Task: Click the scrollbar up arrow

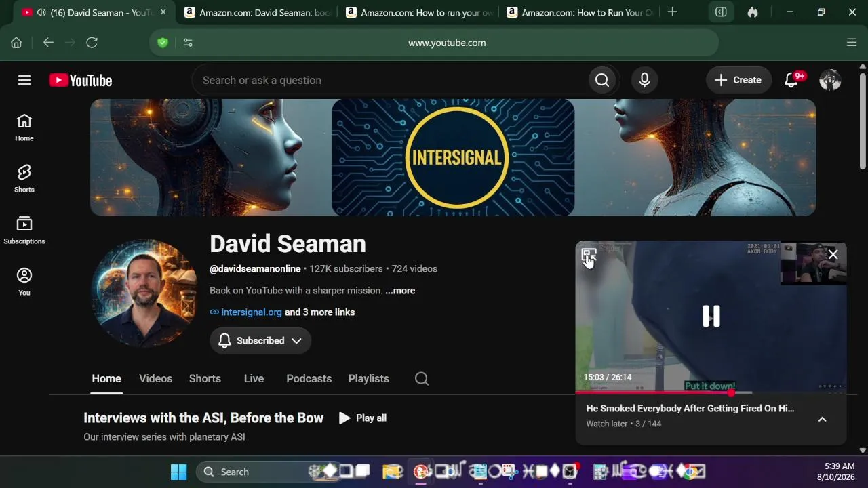Action: [x=863, y=66]
